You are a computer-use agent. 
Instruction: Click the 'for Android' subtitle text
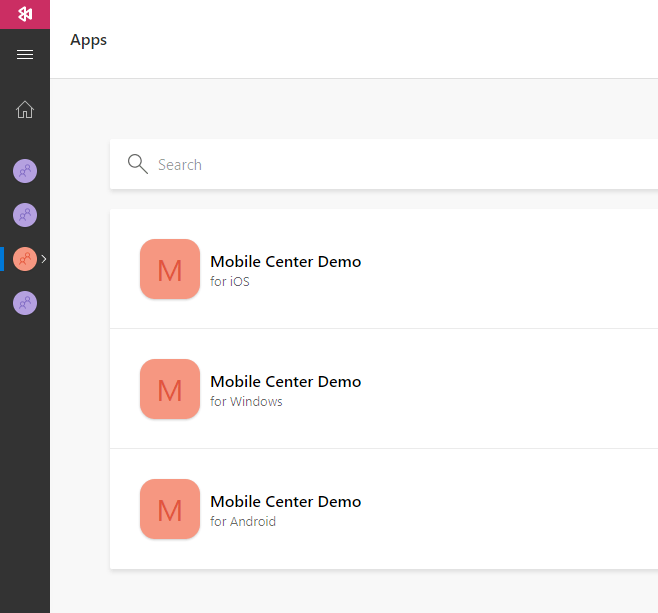click(x=243, y=522)
